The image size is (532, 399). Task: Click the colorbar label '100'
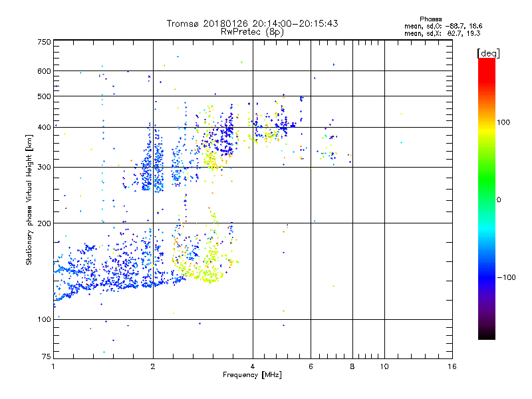tap(503, 122)
